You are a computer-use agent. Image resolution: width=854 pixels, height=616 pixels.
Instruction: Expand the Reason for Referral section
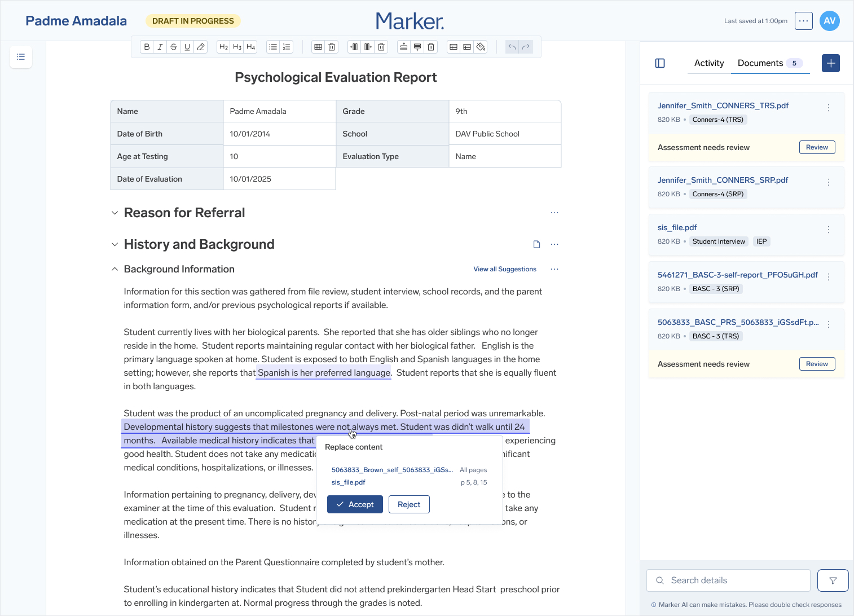click(115, 213)
